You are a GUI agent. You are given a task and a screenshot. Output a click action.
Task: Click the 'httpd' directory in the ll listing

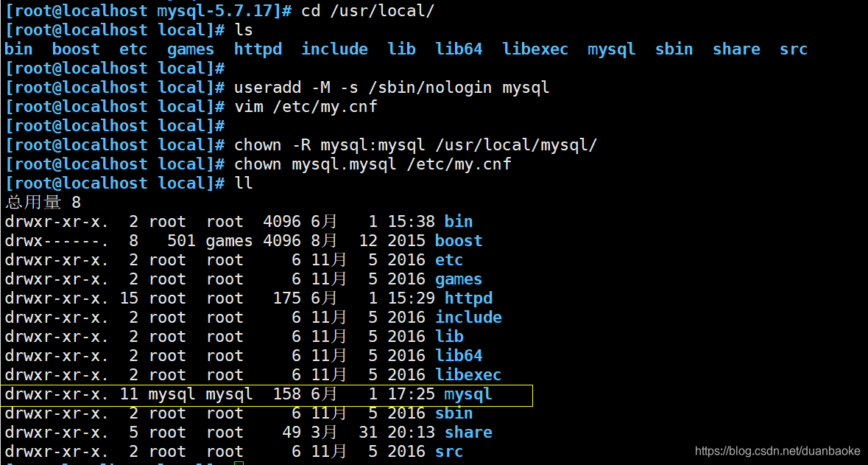[x=468, y=298]
